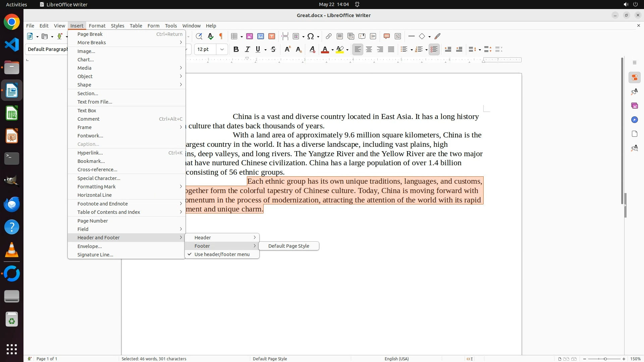The image size is (644, 362).
Task: Center align paragraph icon
Action: [x=369, y=50]
